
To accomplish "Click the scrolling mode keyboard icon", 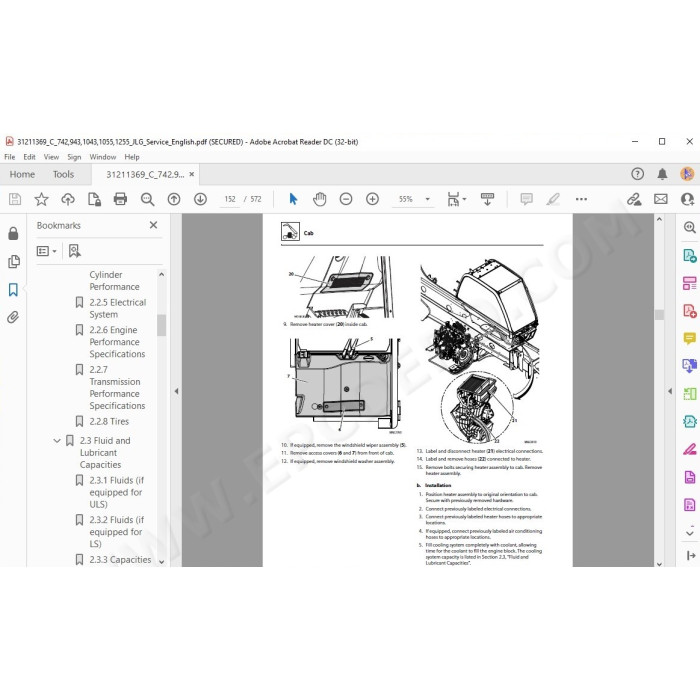I will coord(487,199).
